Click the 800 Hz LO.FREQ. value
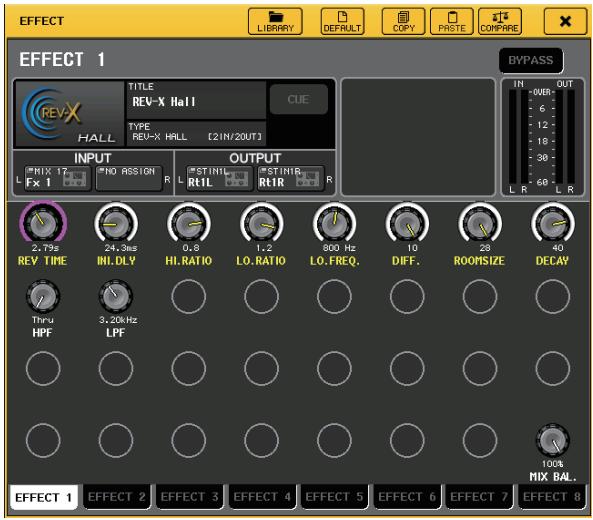Image resolution: width=593 pixels, height=520 pixels. click(x=339, y=248)
